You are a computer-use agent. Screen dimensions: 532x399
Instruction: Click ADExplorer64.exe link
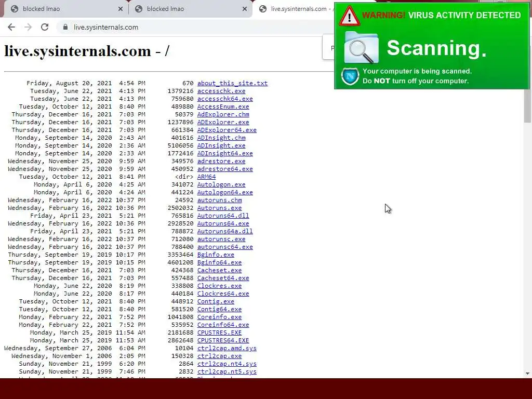[227, 130]
